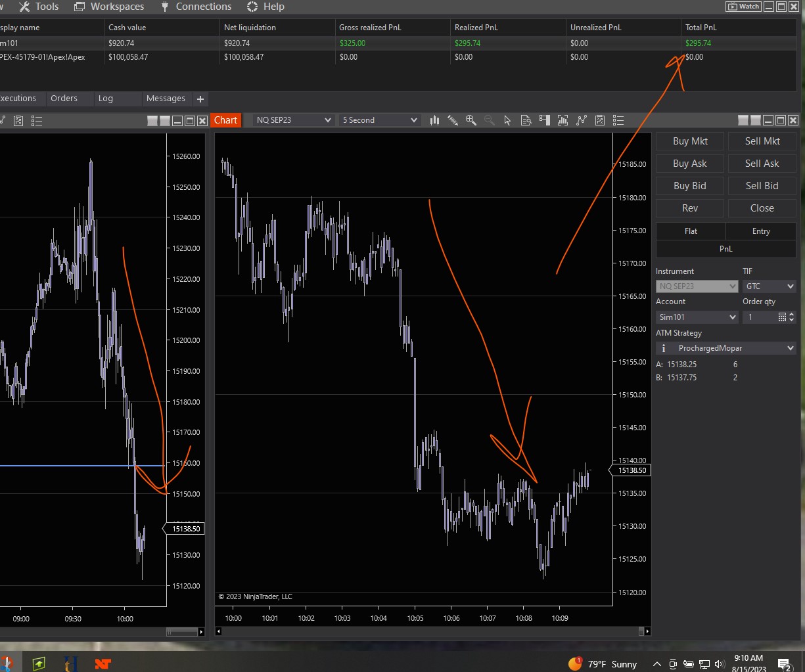The image size is (805, 672).
Task: Select the drawing tools pencil icon
Action: pos(453,120)
